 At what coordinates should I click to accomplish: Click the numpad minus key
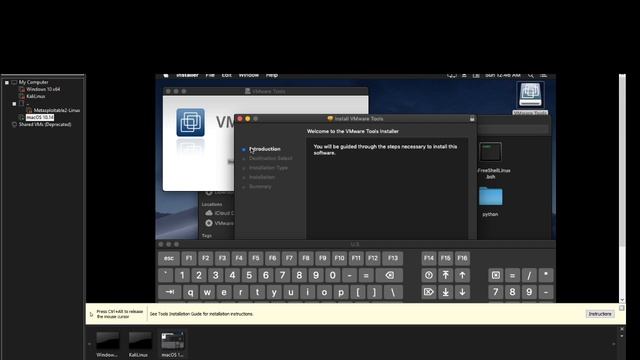click(546, 292)
